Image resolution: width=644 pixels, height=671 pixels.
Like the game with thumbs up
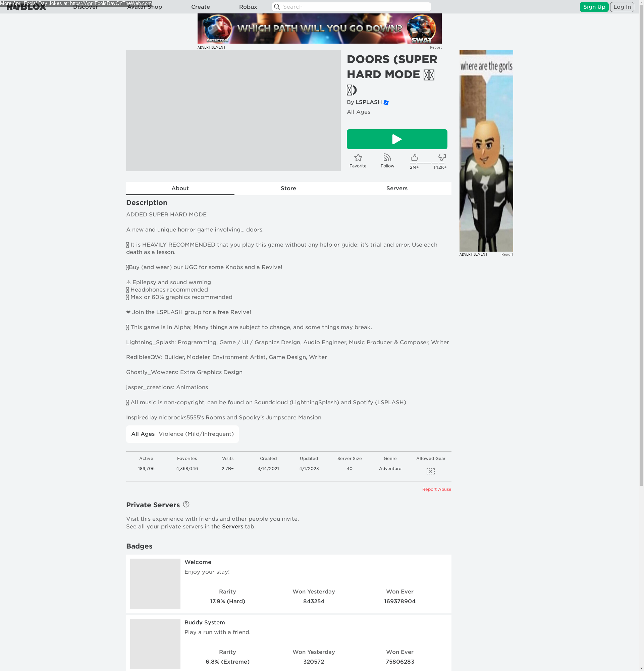coord(414,157)
